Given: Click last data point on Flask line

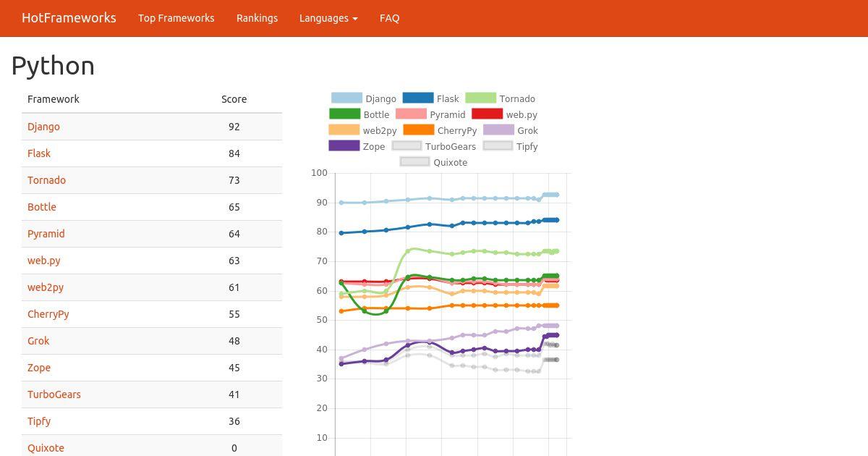Looking at the screenshot, I should tap(556, 220).
